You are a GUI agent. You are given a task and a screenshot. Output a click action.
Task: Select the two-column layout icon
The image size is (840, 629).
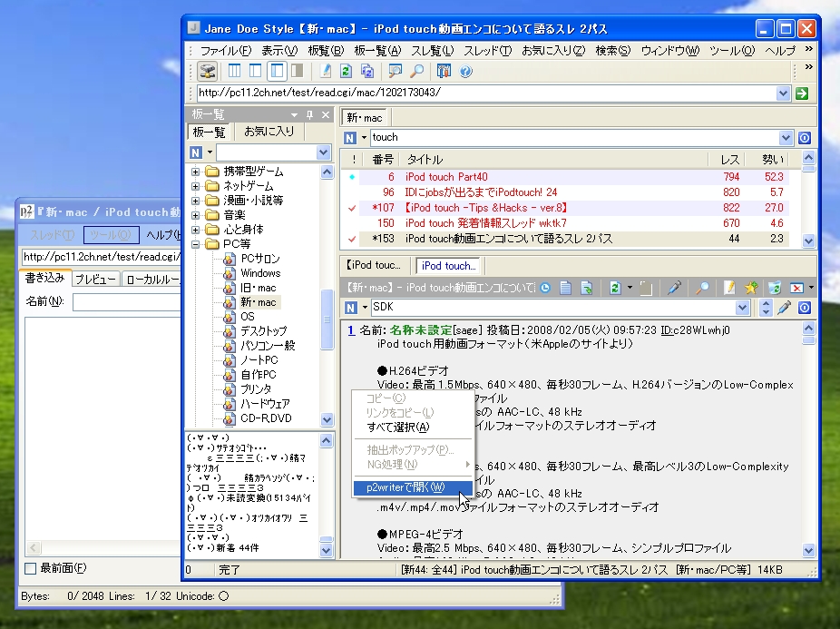[256, 72]
